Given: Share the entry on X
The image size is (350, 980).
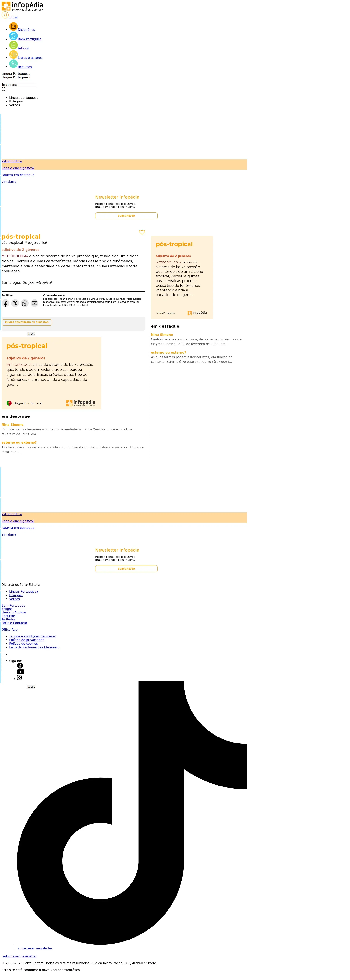Looking at the screenshot, I should coord(15,303).
